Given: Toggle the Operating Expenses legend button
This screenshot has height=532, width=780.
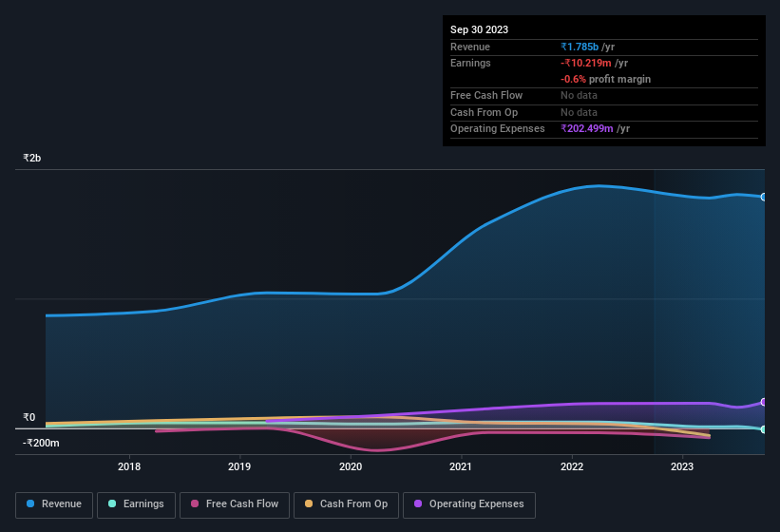Looking at the screenshot, I should (x=469, y=504).
